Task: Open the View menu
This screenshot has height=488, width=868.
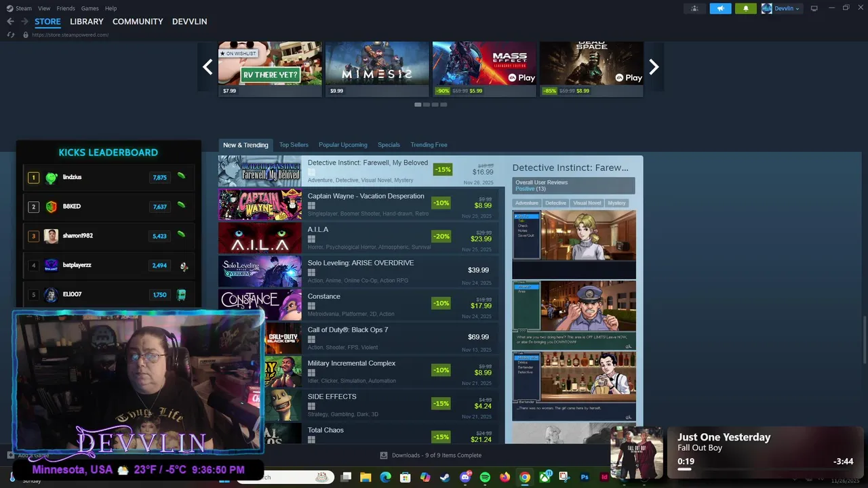Action: (x=44, y=8)
